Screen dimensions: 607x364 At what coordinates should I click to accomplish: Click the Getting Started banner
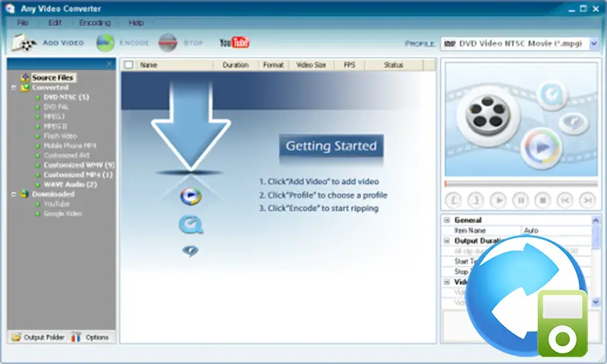[332, 146]
